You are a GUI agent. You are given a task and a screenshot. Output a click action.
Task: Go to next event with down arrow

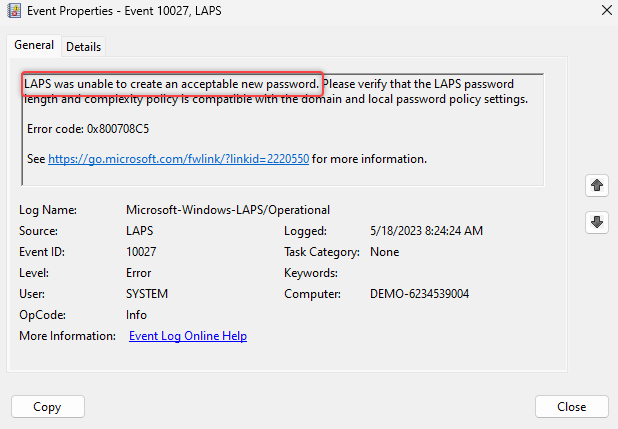598,222
